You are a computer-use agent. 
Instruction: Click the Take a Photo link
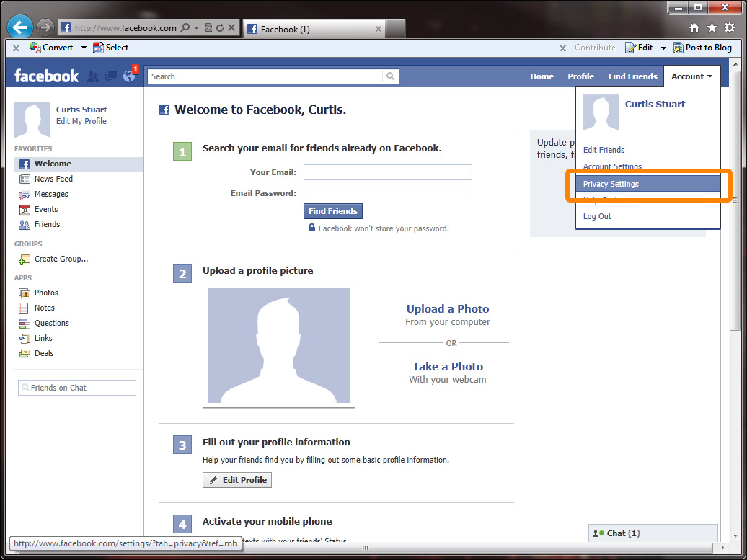(447, 367)
